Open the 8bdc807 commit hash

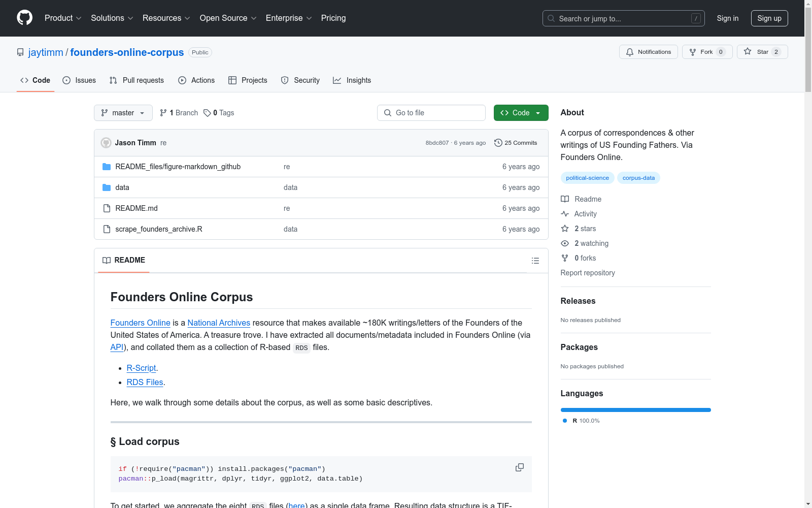(x=437, y=143)
